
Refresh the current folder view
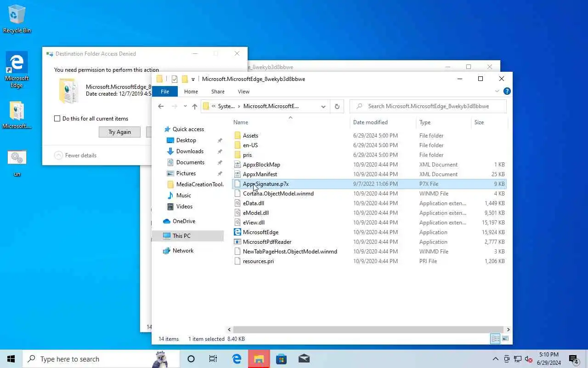tap(337, 106)
